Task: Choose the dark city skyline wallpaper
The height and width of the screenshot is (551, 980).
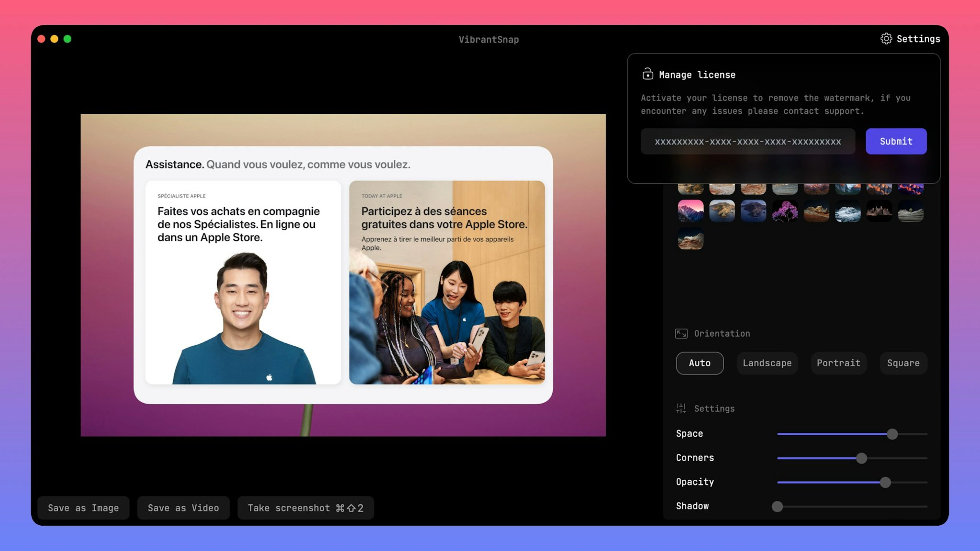Action: pos(879,211)
